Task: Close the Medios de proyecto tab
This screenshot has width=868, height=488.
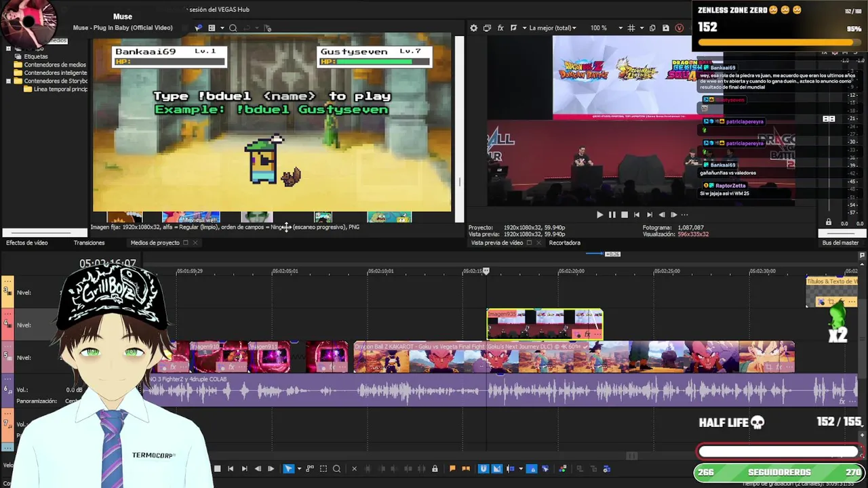Action: tap(195, 243)
